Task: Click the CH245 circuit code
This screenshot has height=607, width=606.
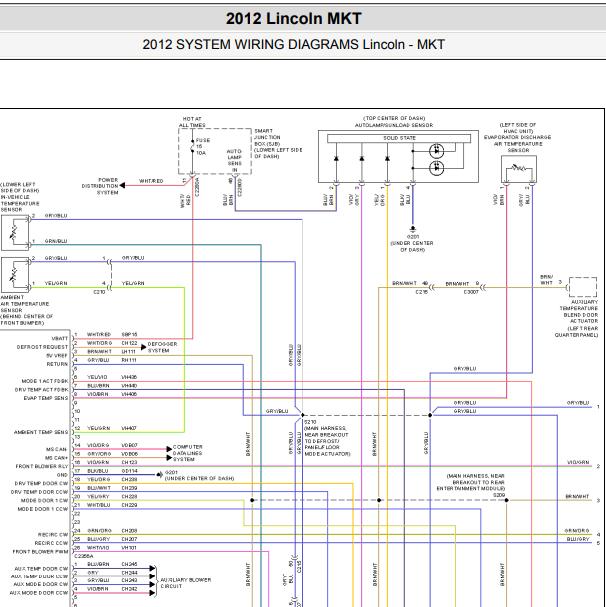Action: 129,564
